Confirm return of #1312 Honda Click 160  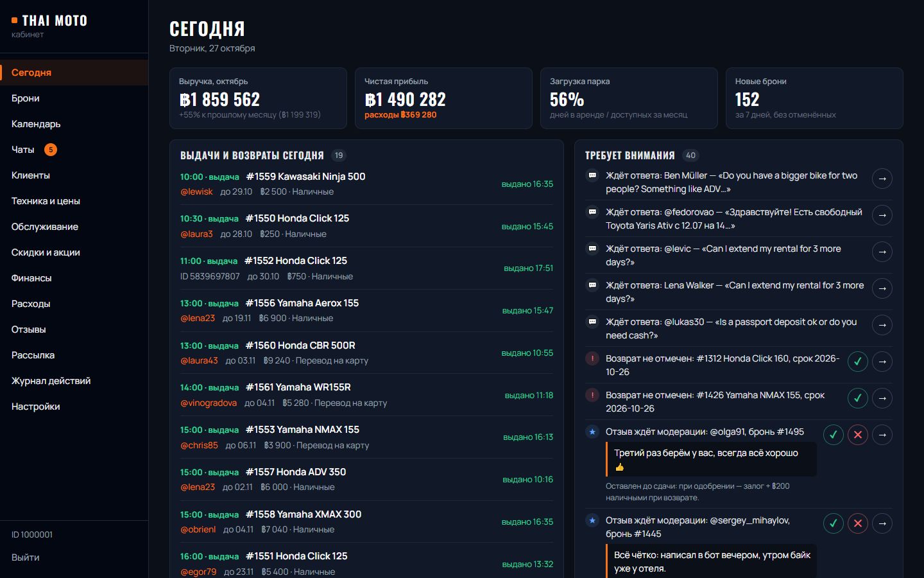pos(858,362)
